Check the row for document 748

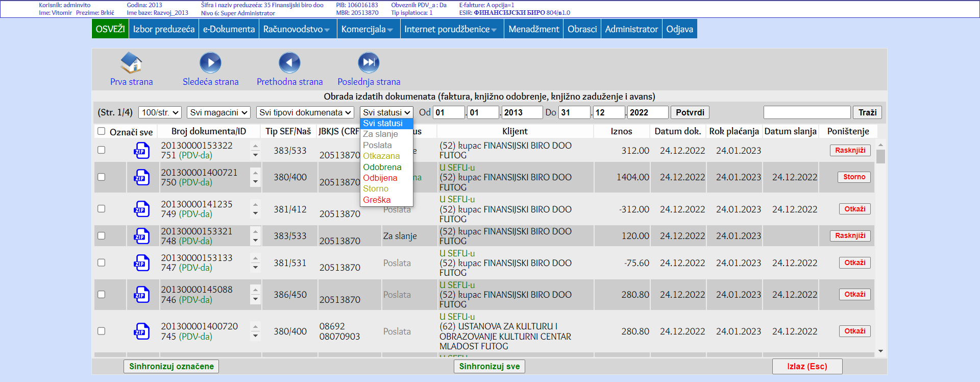(x=101, y=235)
